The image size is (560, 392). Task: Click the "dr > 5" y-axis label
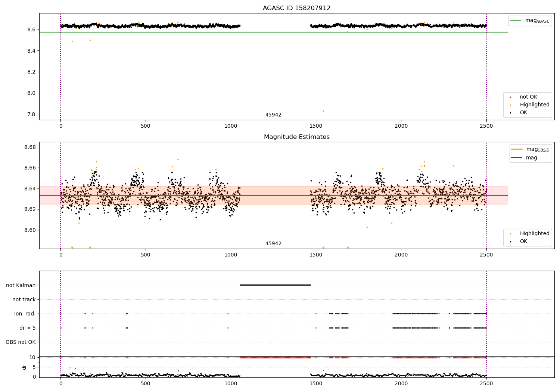[x=28, y=328]
